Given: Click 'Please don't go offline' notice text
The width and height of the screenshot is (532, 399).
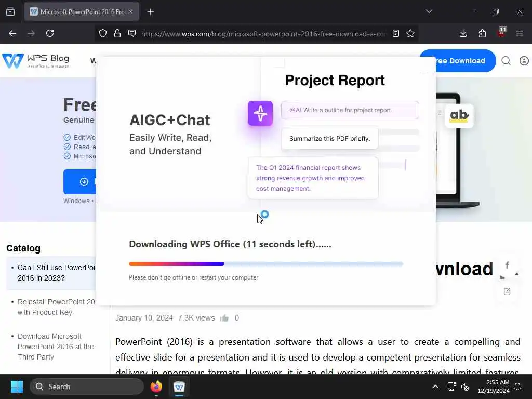Looking at the screenshot, I should [x=193, y=277].
